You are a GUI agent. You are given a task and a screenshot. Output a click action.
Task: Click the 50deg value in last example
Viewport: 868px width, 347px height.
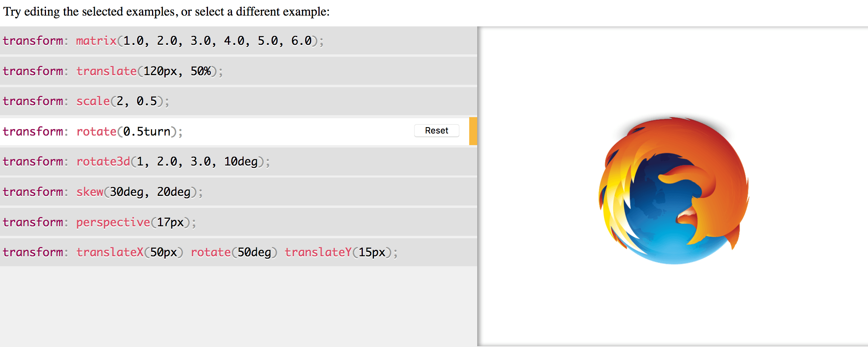pyautogui.click(x=254, y=252)
